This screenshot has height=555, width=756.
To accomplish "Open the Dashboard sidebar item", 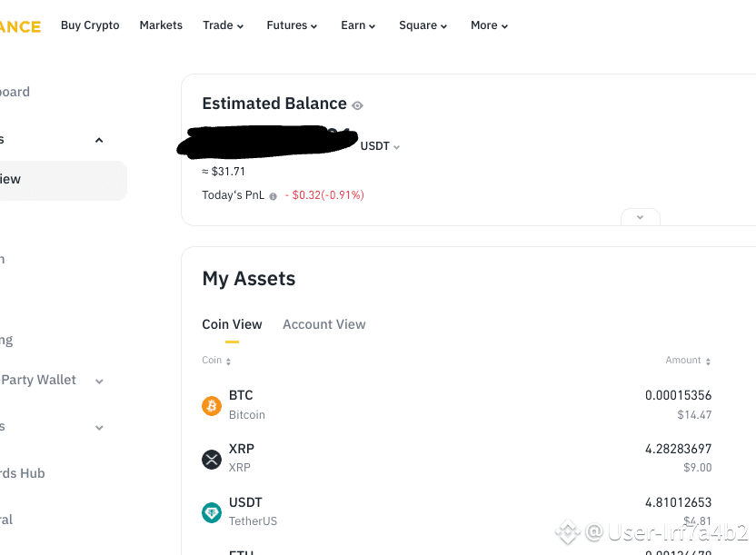I will click(15, 92).
